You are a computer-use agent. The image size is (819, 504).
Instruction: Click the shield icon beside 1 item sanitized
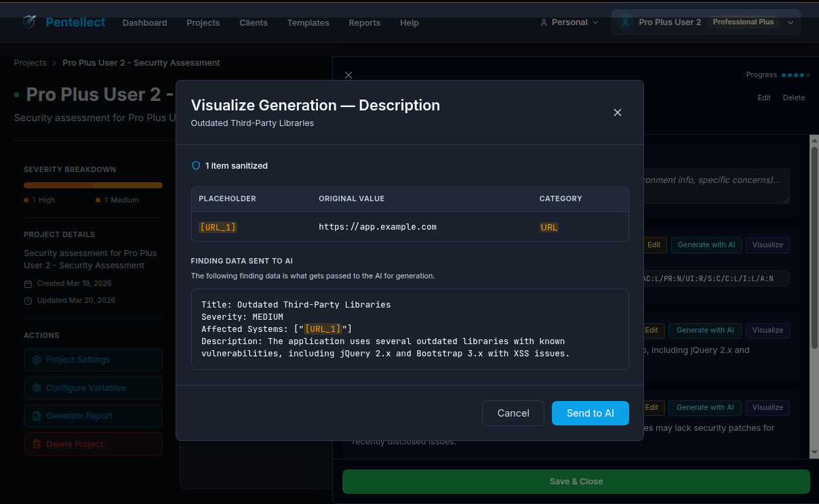[x=196, y=165]
